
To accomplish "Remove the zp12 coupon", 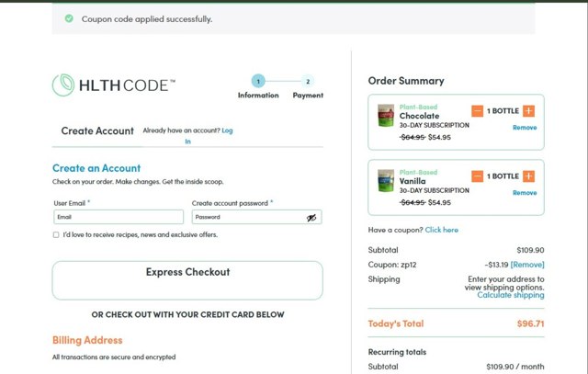I will tap(527, 265).
